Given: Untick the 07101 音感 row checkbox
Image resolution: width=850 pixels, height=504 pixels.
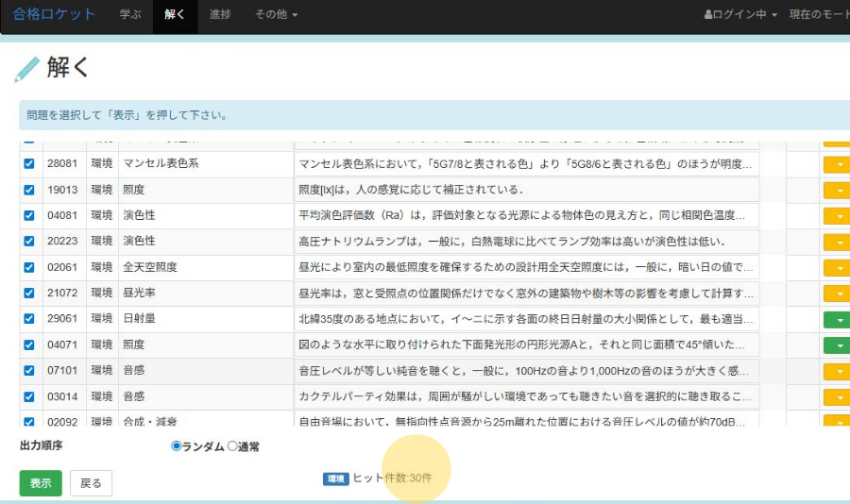Looking at the screenshot, I should tap(28, 372).
